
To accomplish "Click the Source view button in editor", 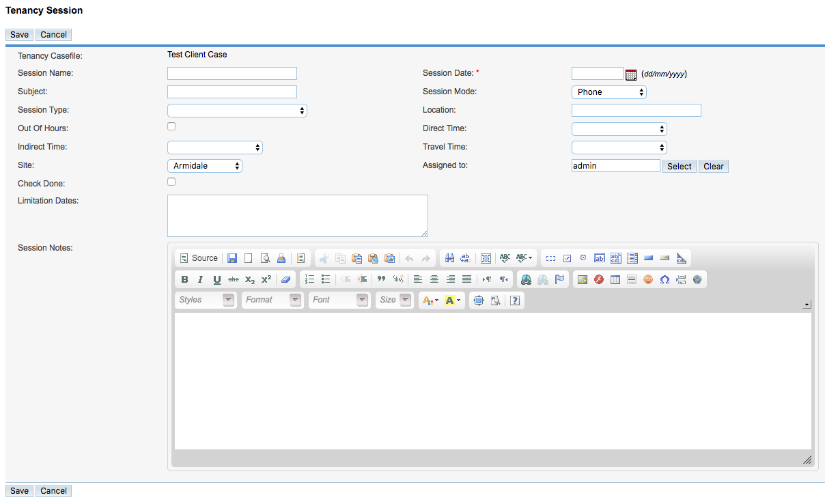I will tap(199, 258).
